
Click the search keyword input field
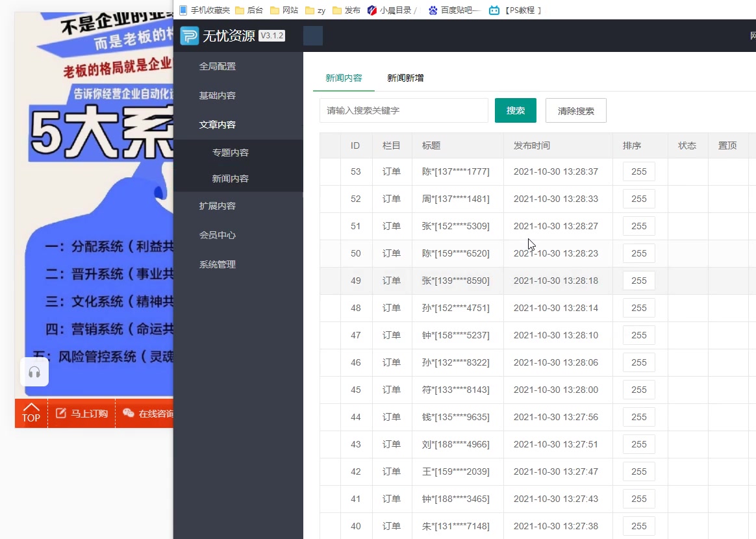[403, 110]
